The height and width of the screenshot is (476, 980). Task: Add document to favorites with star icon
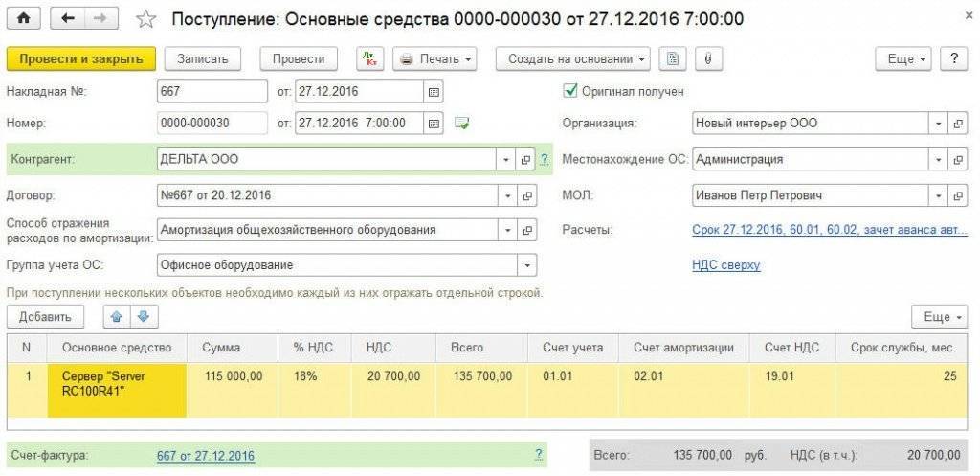point(145,19)
